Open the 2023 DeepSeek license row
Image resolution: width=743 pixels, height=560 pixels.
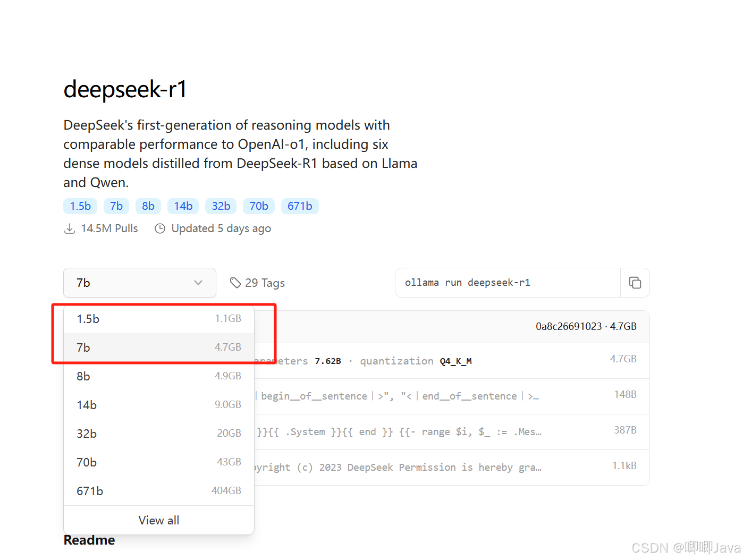coord(452,468)
